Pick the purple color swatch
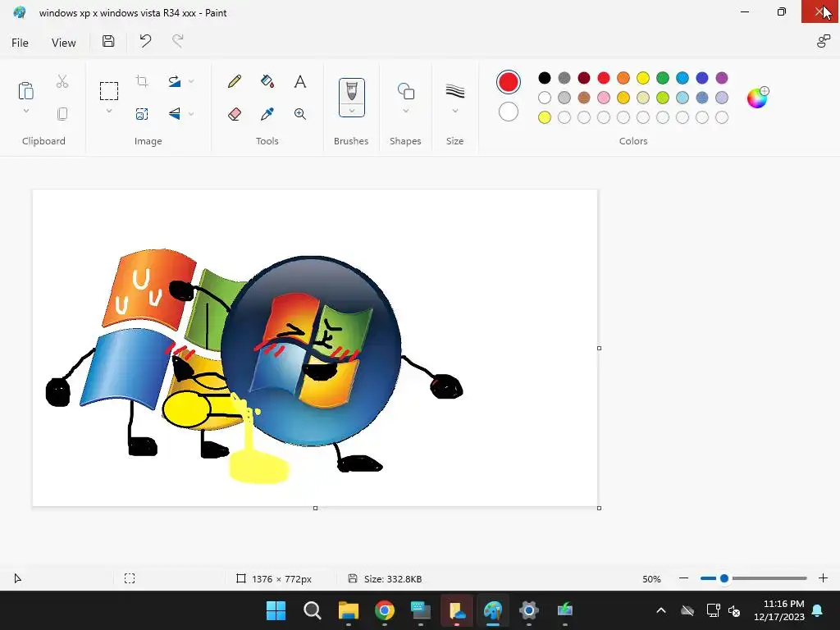The image size is (840, 630). pos(722,78)
